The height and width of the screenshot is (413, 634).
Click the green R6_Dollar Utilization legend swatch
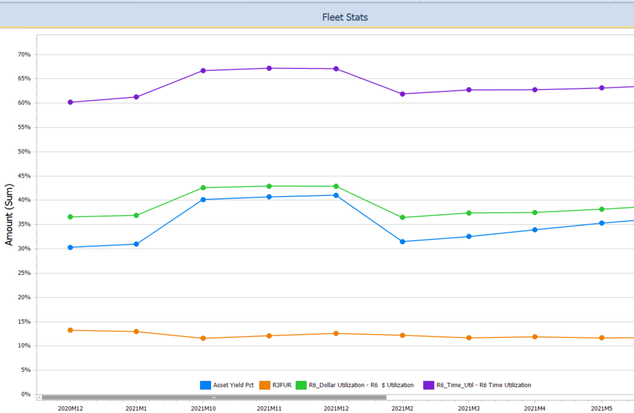click(x=301, y=385)
